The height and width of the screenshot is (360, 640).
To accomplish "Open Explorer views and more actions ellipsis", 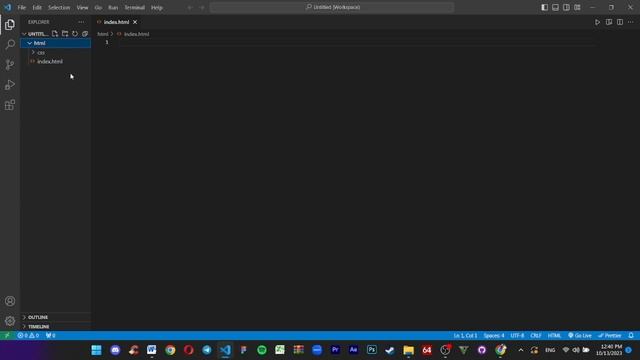I will pos(81,22).
